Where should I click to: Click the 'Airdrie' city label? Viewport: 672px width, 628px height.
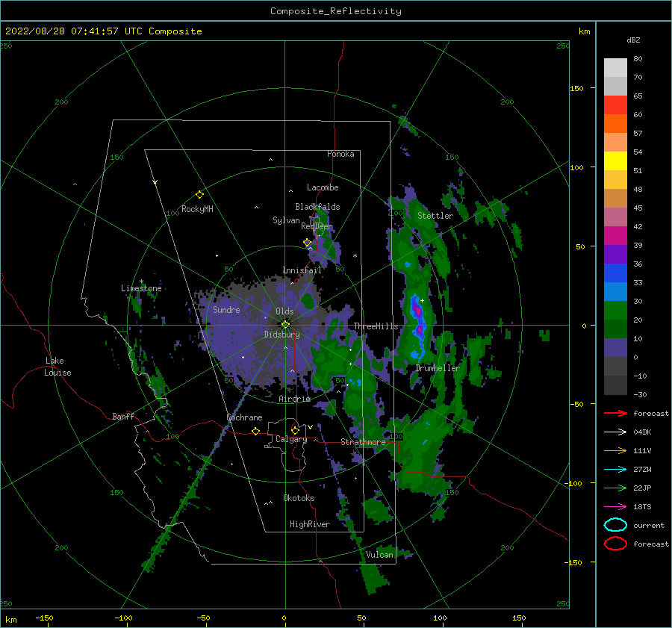294,399
